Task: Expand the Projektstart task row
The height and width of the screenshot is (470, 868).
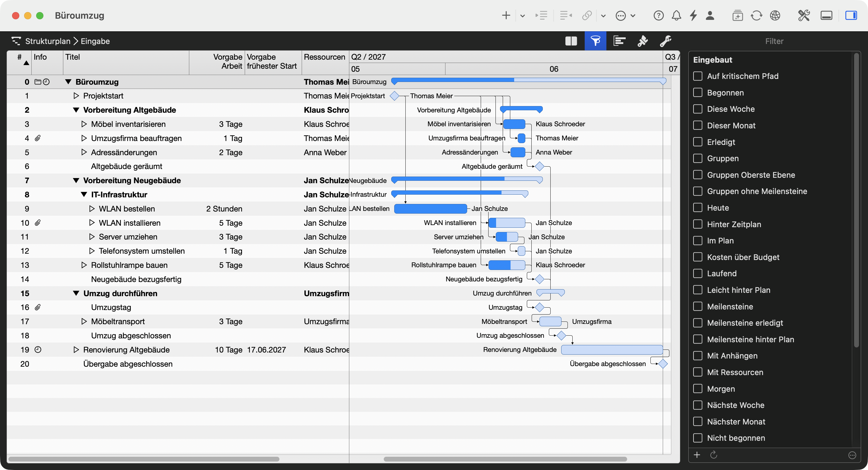Action: pos(76,96)
